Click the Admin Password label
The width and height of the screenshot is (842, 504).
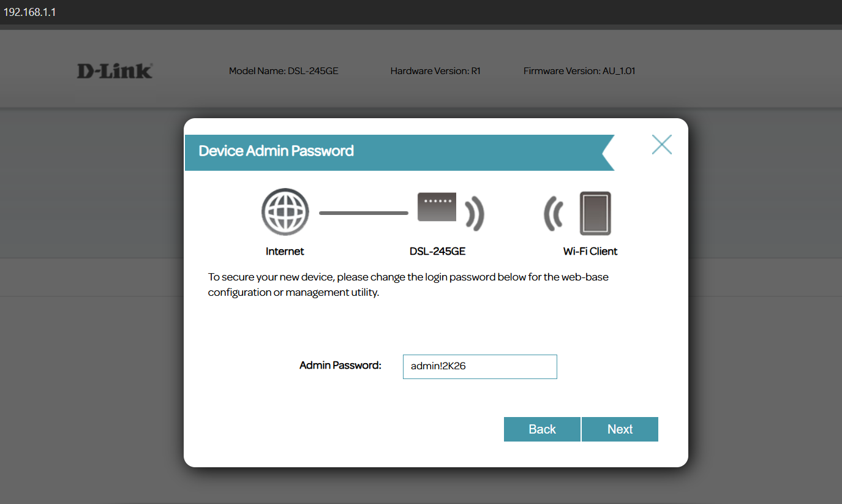click(x=340, y=366)
